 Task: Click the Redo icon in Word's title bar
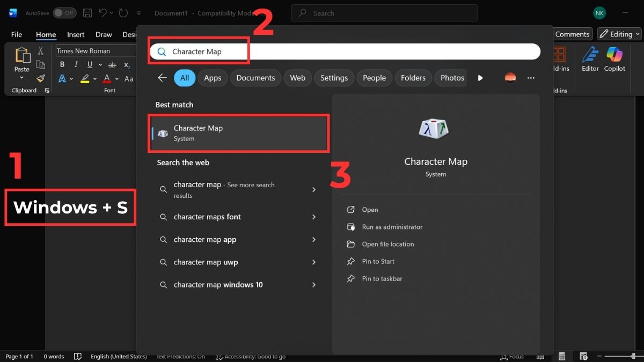[123, 13]
